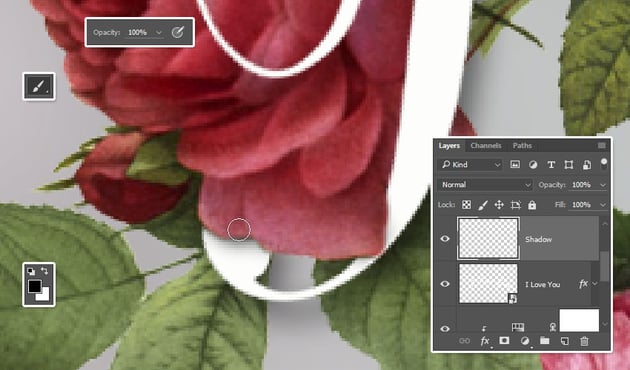This screenshot has width=630, height=370.
Task: Open the brush Opacity dropdown arrow
Action: point(159,33)
